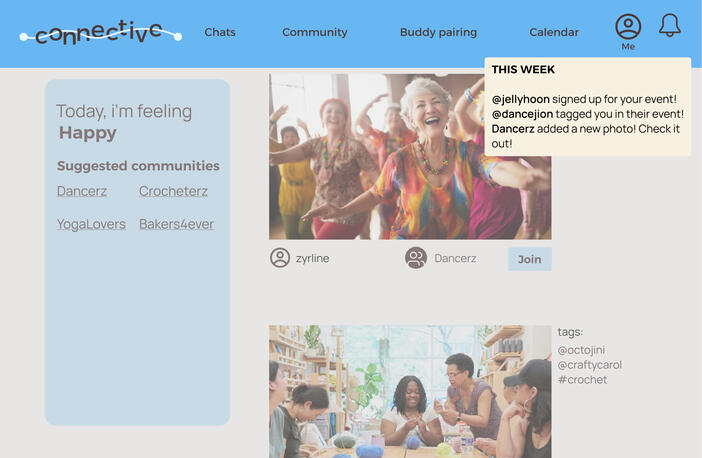Go to the Community page
Screen dimensions: 702x458
click(x=315, y=32)
